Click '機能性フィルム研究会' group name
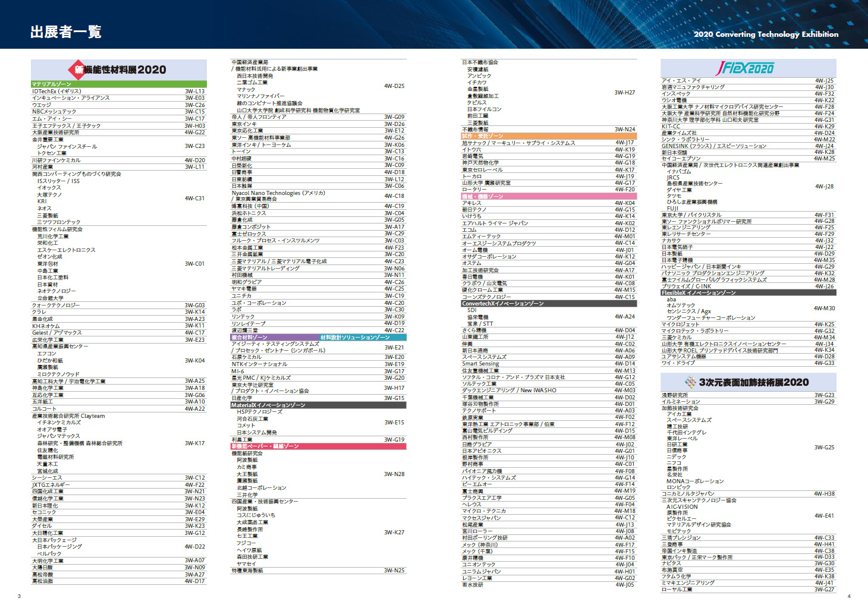Image resolution: width=868 pixels, height=614 pixels. tap(57, 229)
